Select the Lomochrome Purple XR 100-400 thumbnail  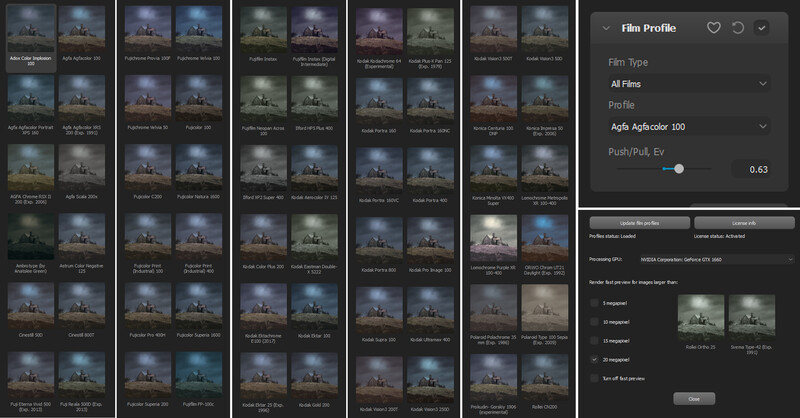493,238
